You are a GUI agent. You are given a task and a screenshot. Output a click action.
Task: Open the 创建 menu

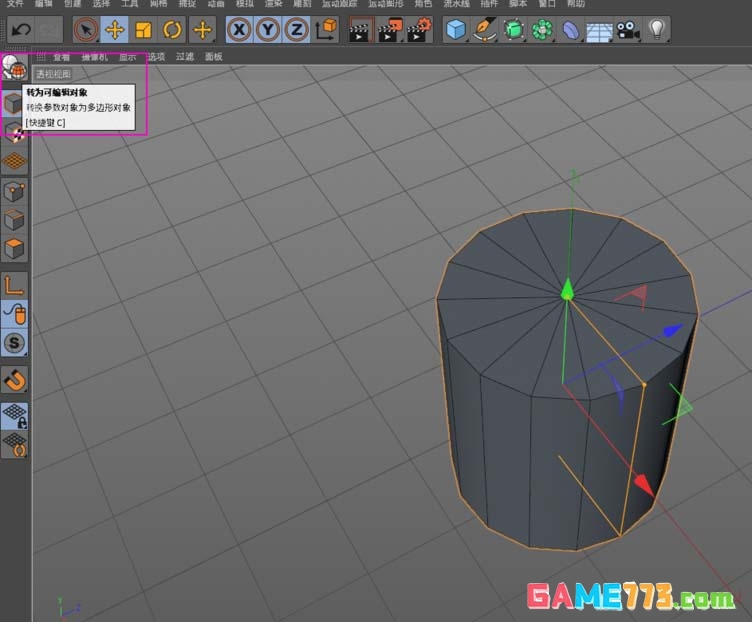[x=72, y=3]
